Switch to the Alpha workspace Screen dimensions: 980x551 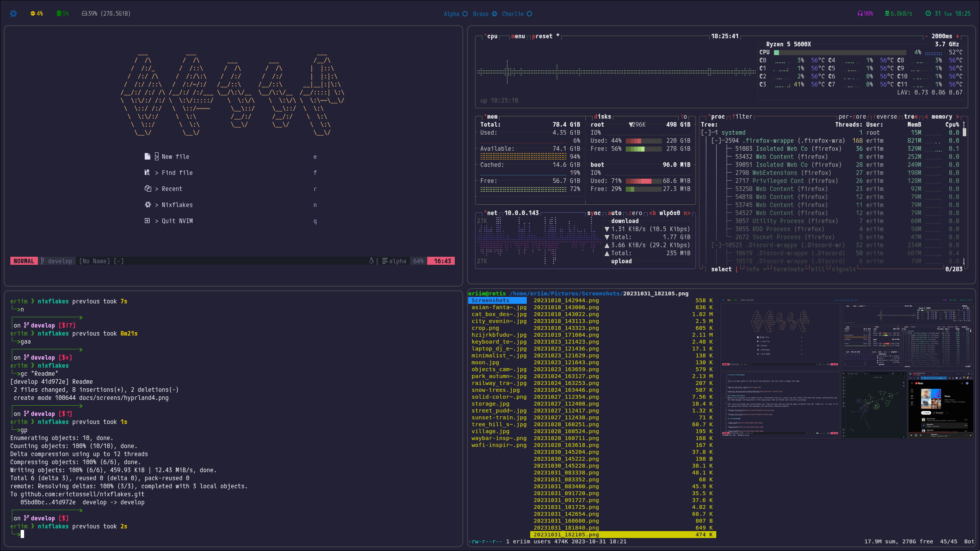(452, 14)
